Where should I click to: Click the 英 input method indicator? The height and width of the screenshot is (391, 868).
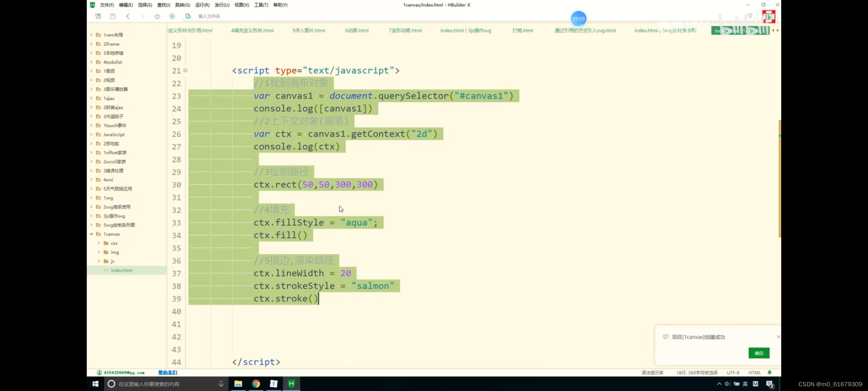pos(745,384)
